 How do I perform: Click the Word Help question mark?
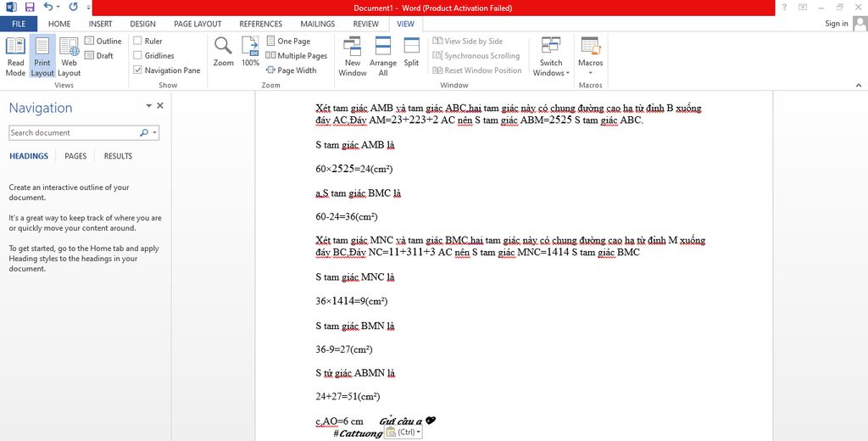click(784, 7)
